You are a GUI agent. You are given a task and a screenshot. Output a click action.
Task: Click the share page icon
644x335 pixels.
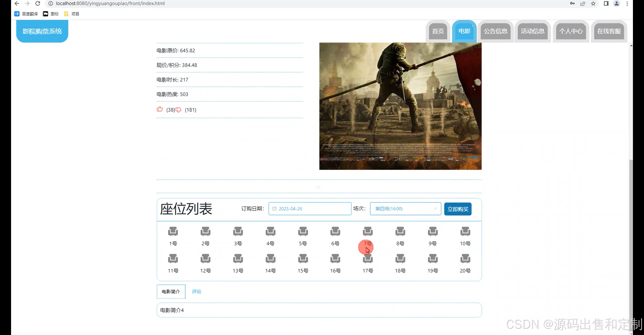click(x=583, y=4)
